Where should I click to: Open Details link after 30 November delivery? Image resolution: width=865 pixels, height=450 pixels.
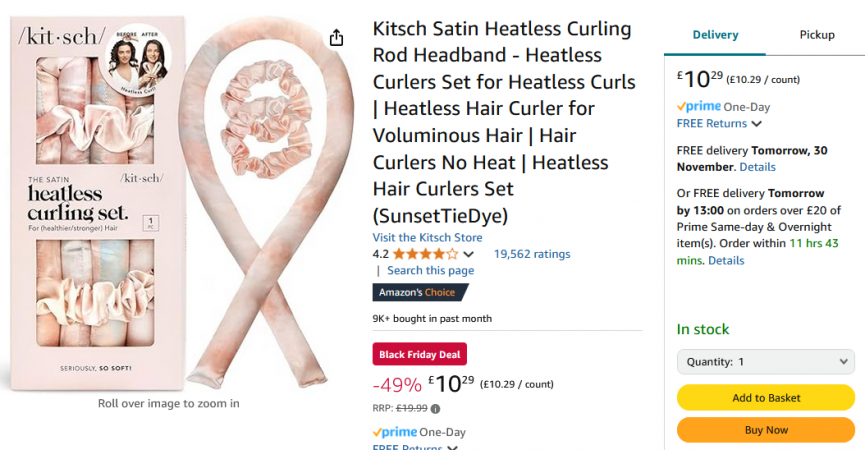[757, 167]
